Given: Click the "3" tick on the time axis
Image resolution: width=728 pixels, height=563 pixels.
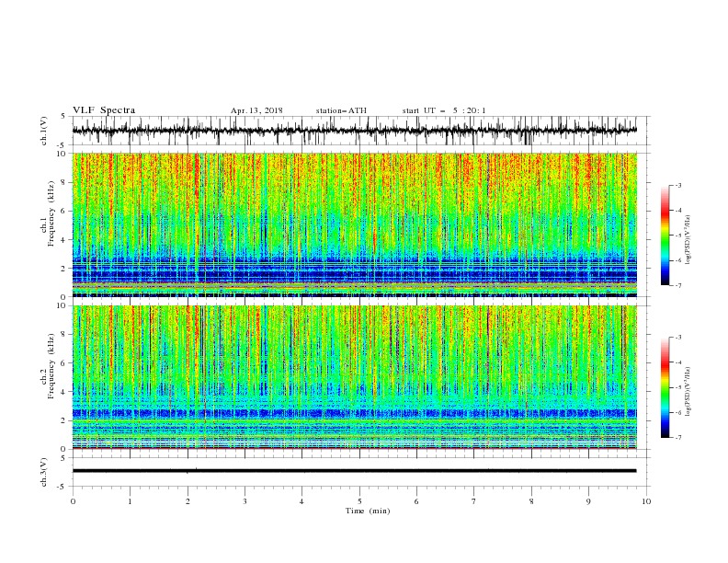Looking at the screenshot, I should [245, 501].
